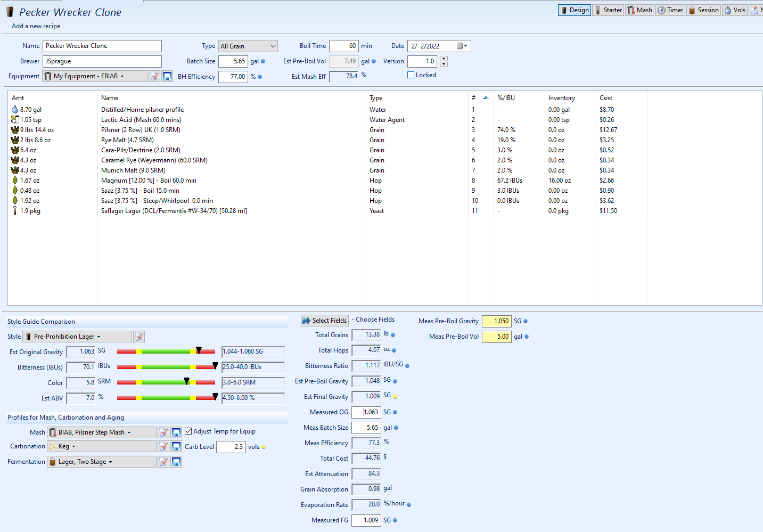Click the Measured OG input field

tap(366, 412)
